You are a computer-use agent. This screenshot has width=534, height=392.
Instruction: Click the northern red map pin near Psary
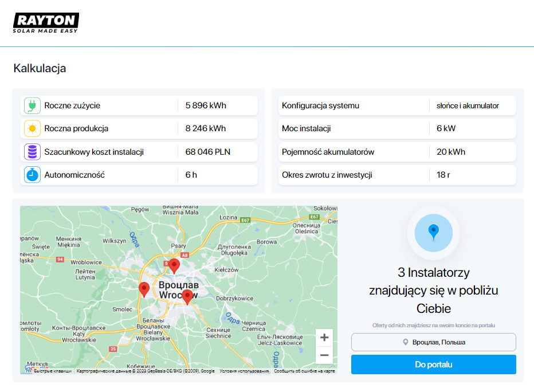click(174, 265)
